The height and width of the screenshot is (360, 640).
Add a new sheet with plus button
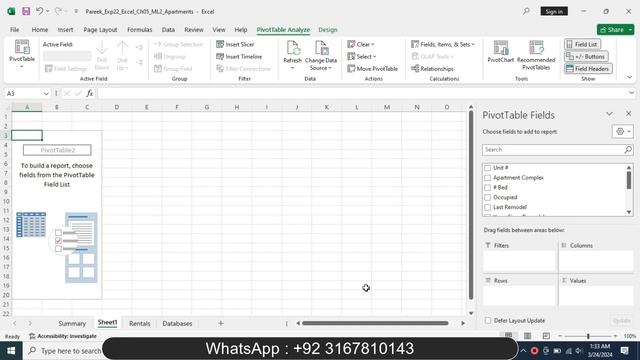click(220, 323)
